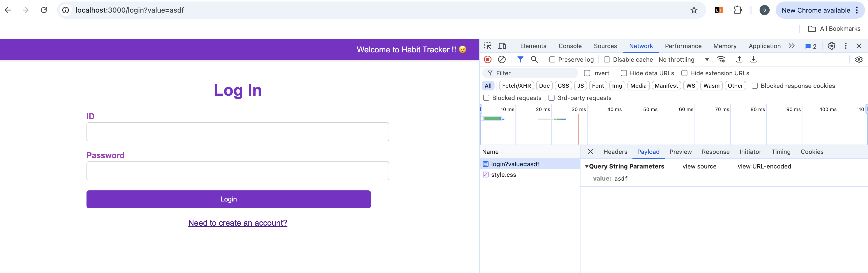This screenshot has height=273, width=868.
Task: Enable the Preserve log checkbox
Action: [x=552, y=60]
